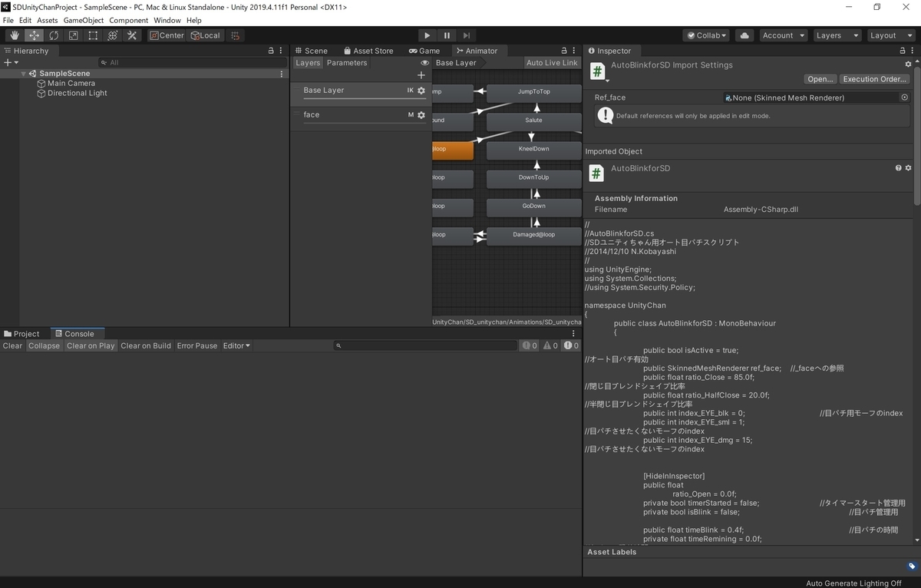Open the Component menu
This screenshot has width=921, height=588.
pos(129,20)
